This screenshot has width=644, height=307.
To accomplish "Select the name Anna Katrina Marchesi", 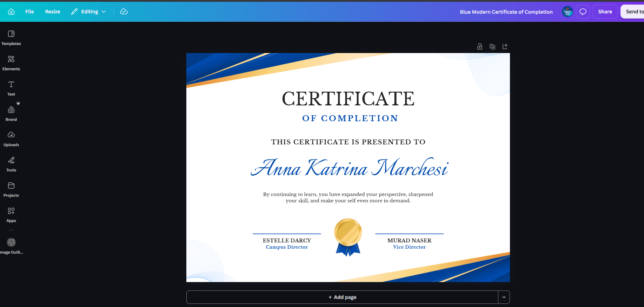I will point(350,167).
